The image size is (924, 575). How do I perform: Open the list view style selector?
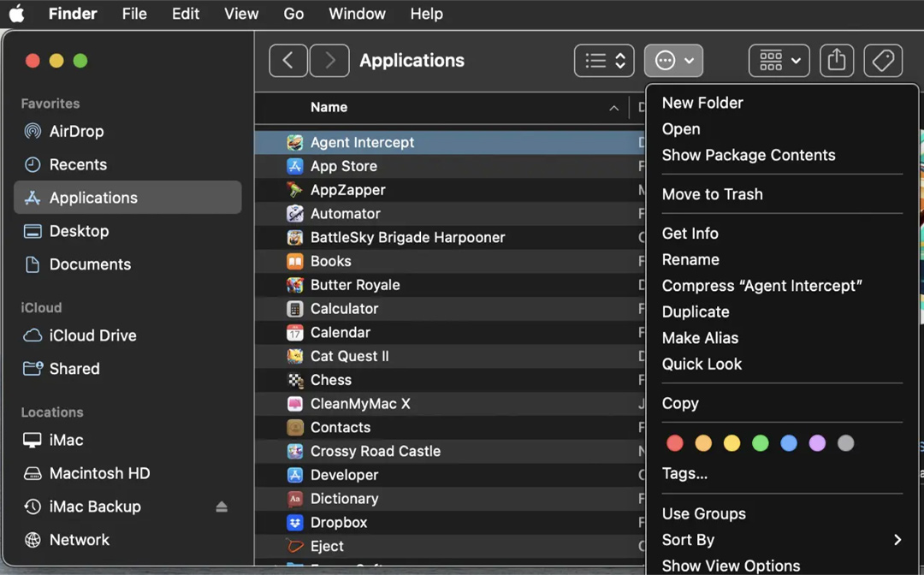[604, 61]
